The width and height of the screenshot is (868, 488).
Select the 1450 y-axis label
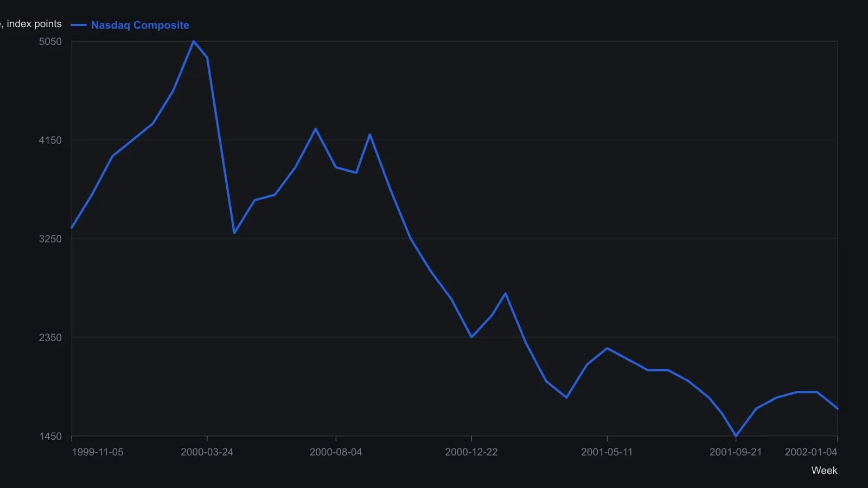(x=50, y=436)
